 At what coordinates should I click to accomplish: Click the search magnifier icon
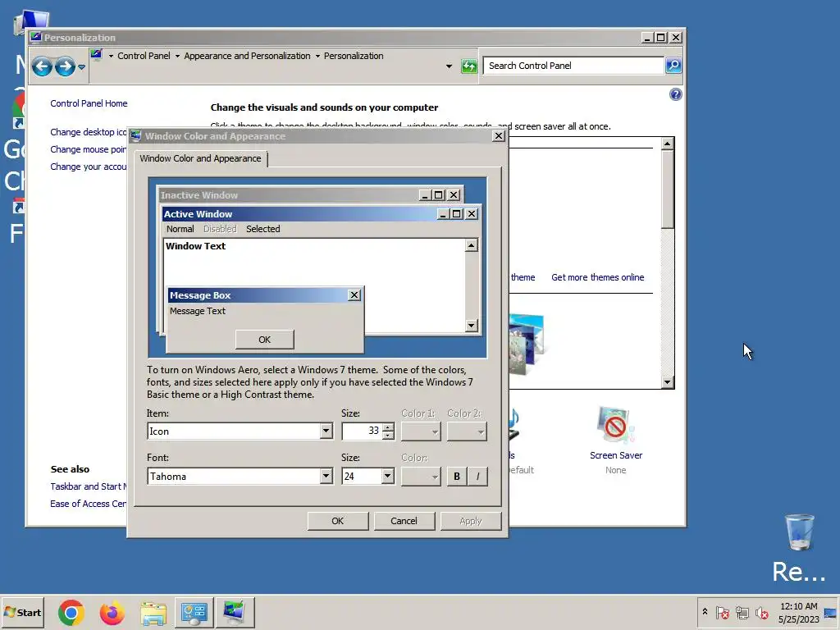click(x=673, y=66)
